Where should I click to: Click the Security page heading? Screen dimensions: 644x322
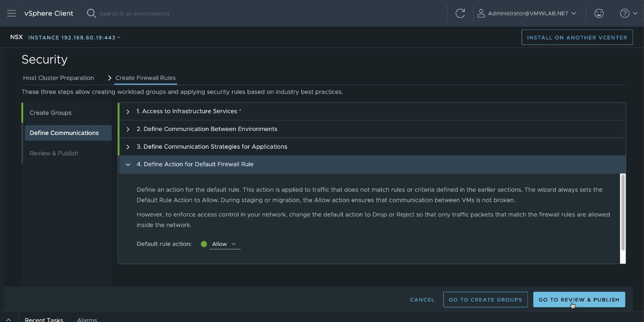point(45,59)
